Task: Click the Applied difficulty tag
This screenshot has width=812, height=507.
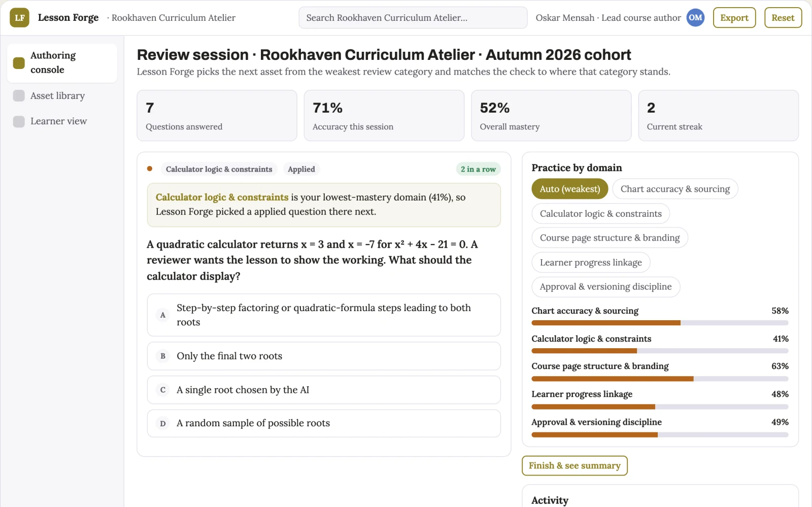Action: pos(301,169)
